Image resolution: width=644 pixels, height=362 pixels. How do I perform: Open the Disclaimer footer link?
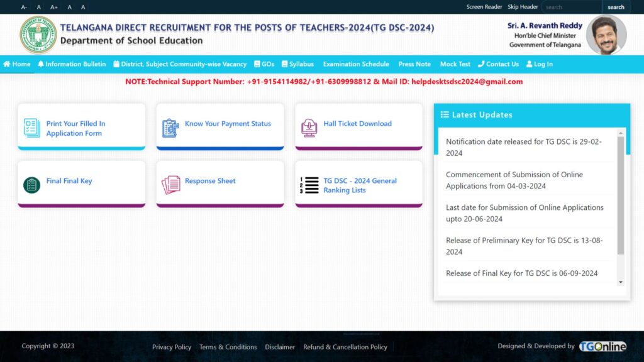click(280, 347)
